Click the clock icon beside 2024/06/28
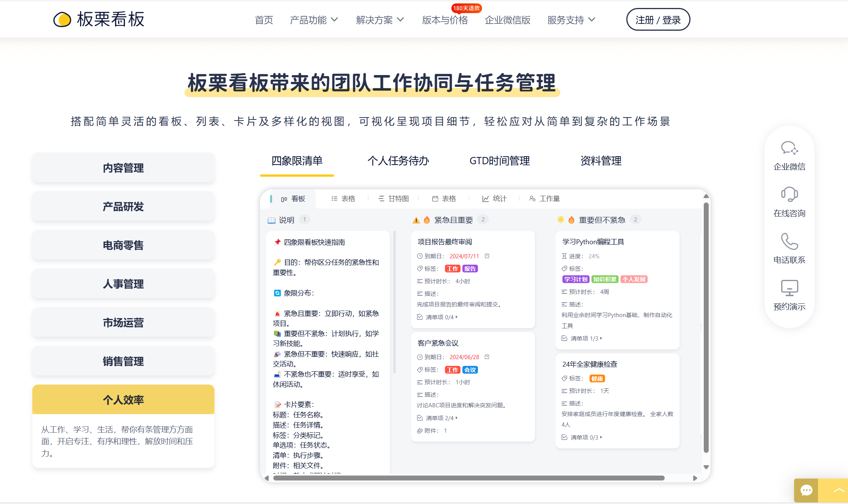 tap(487, 357)
